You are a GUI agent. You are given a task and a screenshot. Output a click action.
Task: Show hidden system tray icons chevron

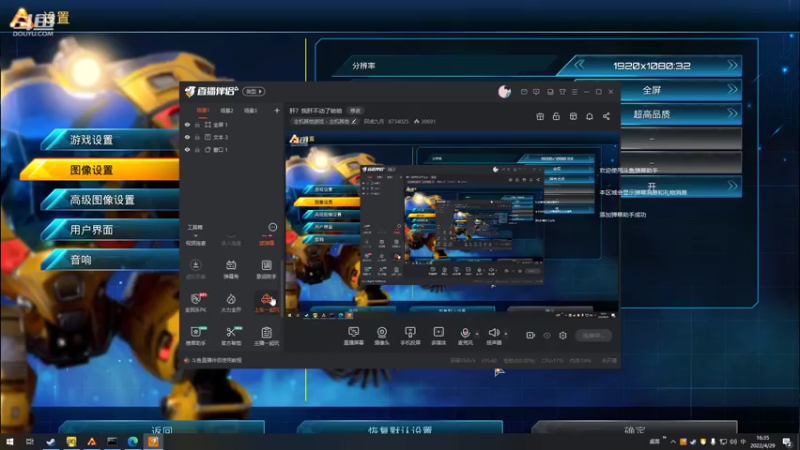coord(673,442)
